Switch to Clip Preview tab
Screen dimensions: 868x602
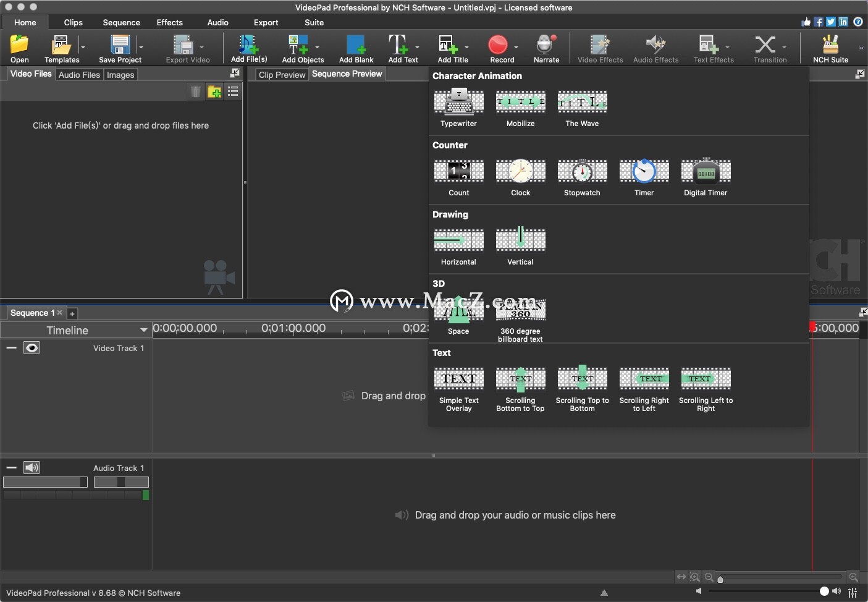click(282, 74)
